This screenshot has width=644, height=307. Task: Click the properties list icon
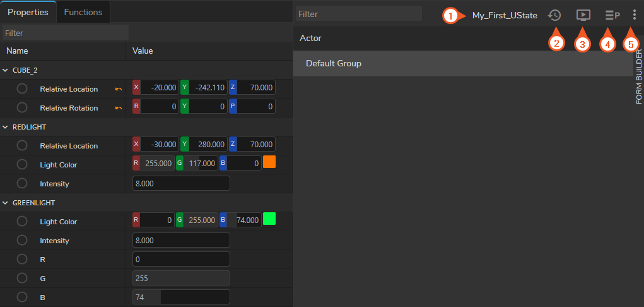pyautogui.click(x=611, y=15)
